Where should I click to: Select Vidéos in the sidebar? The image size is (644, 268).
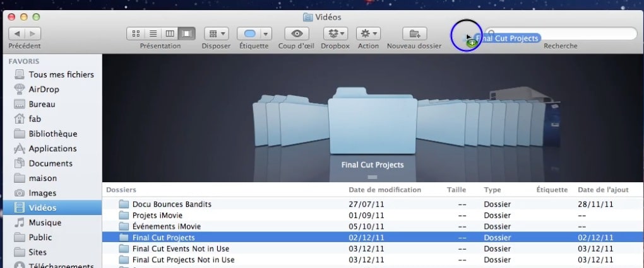[52, 207]
